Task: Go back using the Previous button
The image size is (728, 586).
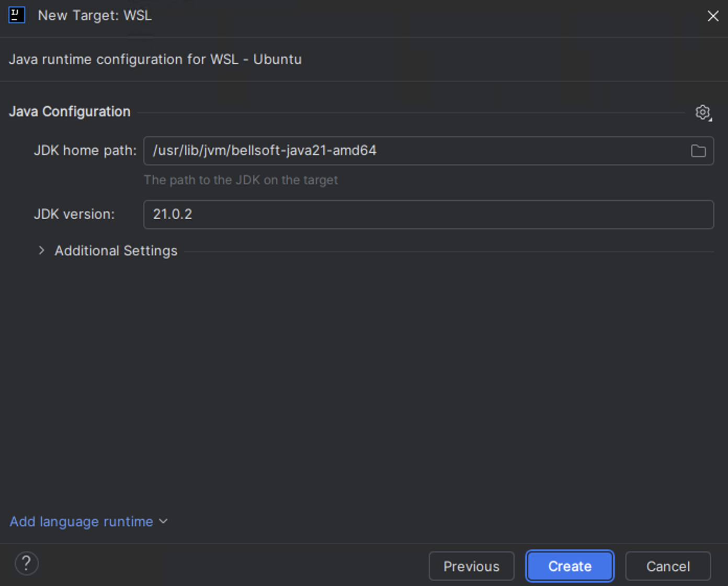Action: click(x=471, y=566)
